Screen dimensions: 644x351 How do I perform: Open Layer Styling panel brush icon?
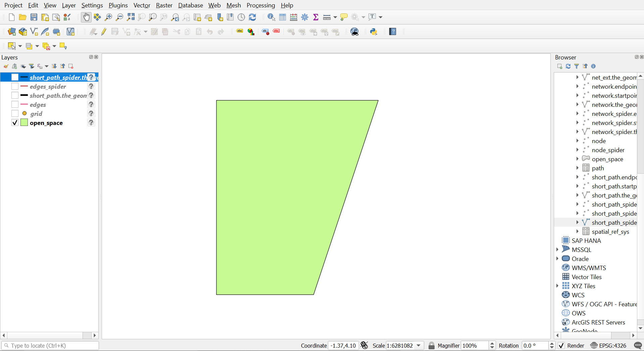[x=6, y=66]
